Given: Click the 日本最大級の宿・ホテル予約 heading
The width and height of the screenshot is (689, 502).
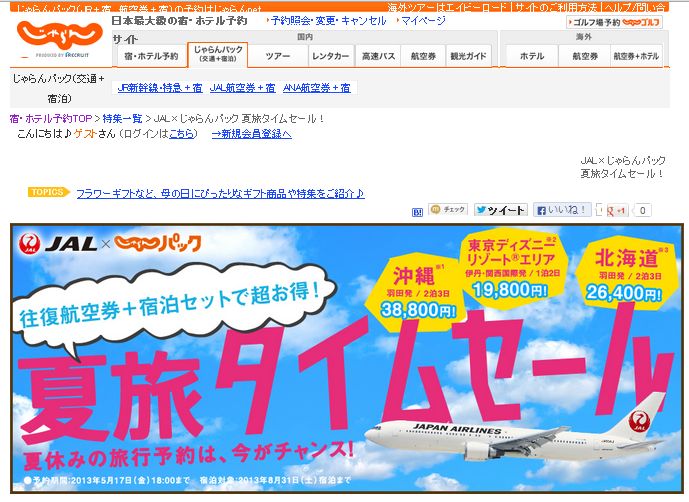Looking at the screenshot, I should coord(179,21).
